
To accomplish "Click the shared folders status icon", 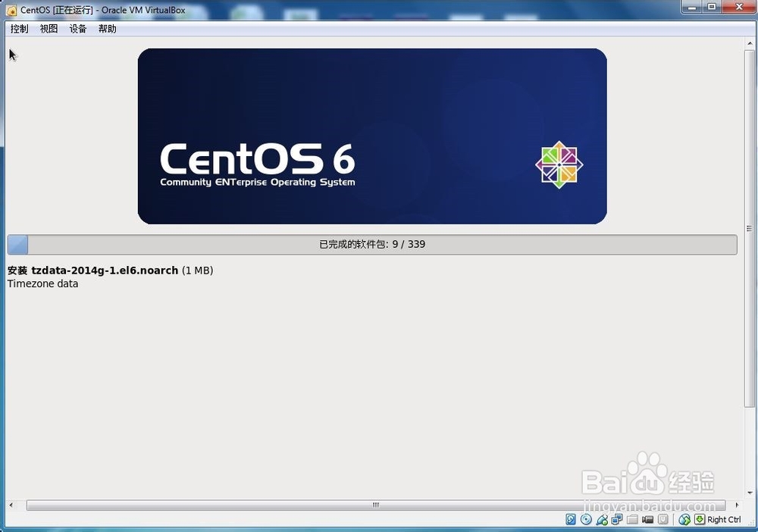I will tap(632, 519).
